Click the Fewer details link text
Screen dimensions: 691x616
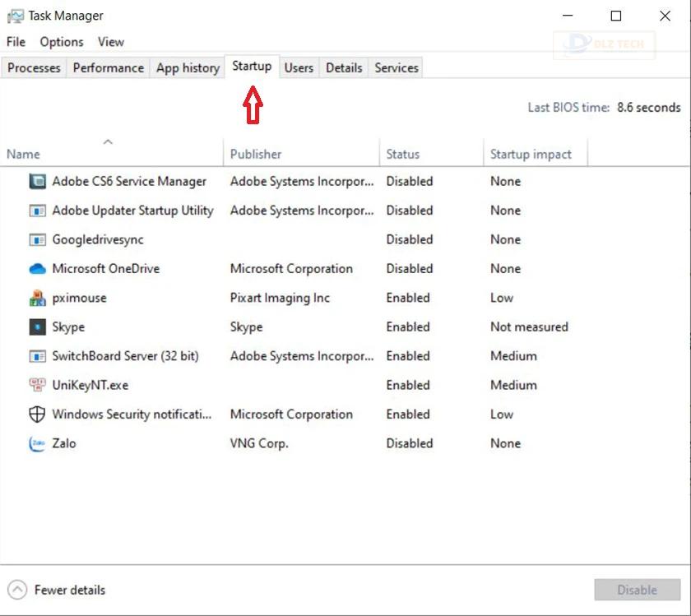pyautogui.click(x=70, y=590)
